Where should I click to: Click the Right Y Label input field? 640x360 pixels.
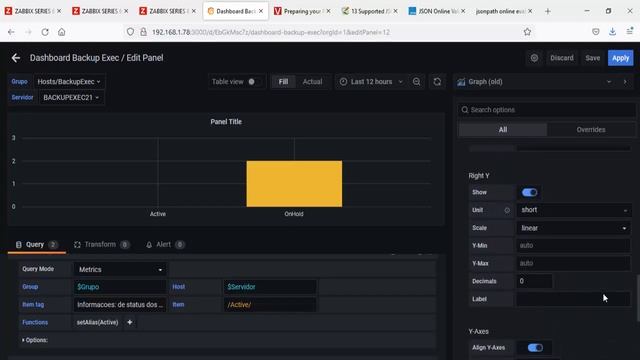point(573,299)
